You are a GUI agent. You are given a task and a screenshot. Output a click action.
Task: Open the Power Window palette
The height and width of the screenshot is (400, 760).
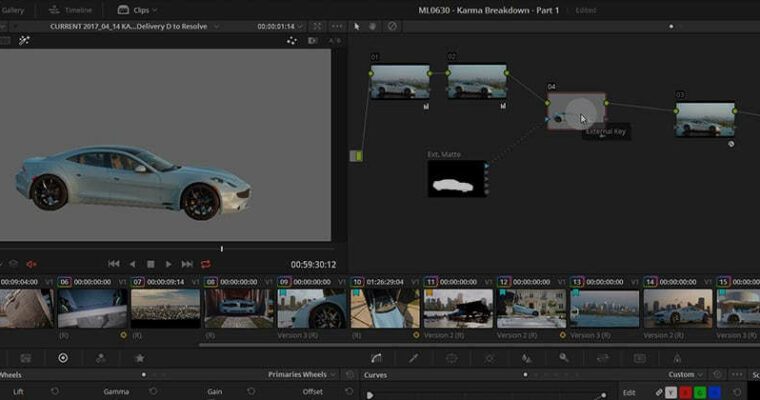coord(451,357)
